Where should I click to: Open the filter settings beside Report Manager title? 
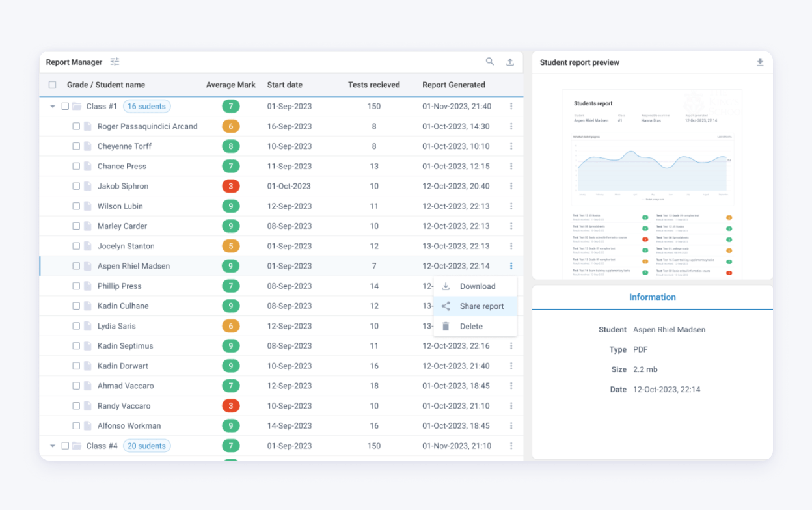pos(115,61)
